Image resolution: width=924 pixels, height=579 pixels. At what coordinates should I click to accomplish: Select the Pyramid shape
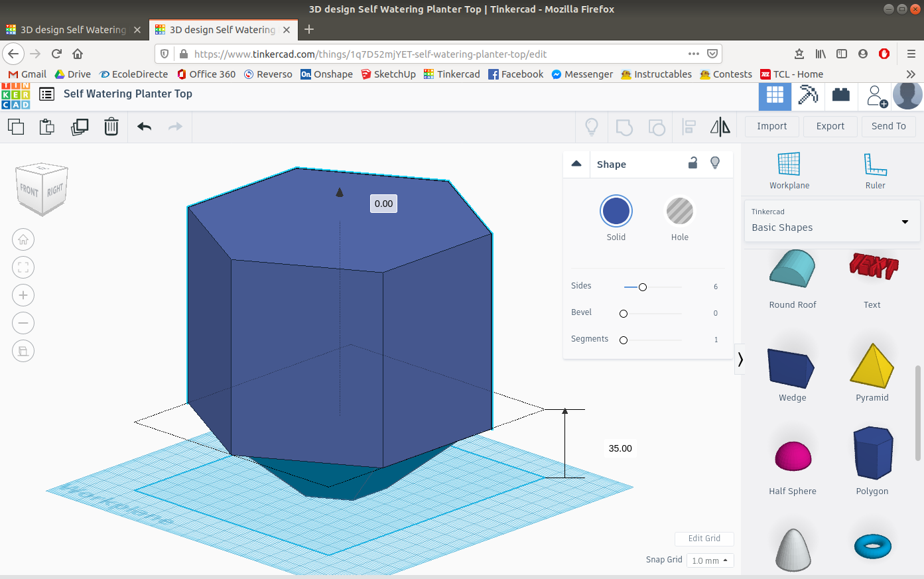(872, 373)
